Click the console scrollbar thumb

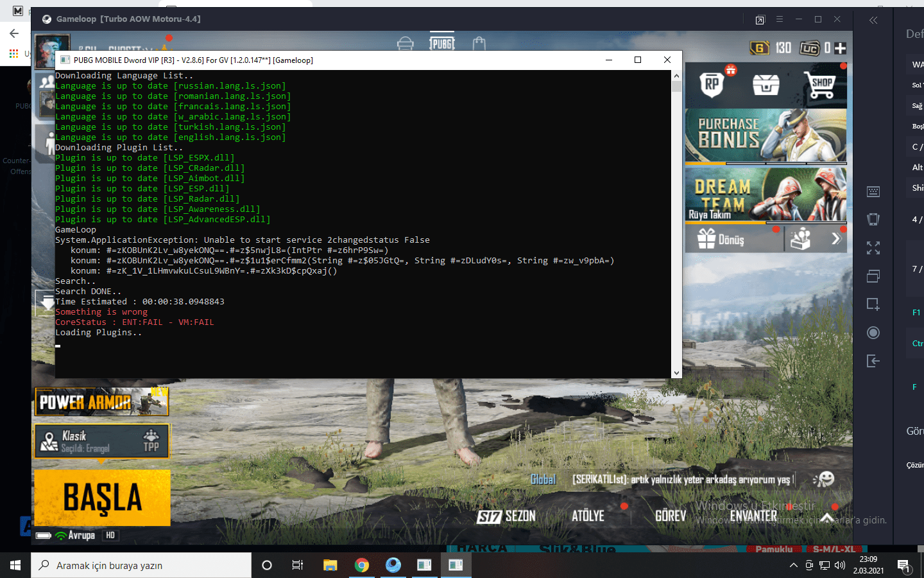[676, 85]
